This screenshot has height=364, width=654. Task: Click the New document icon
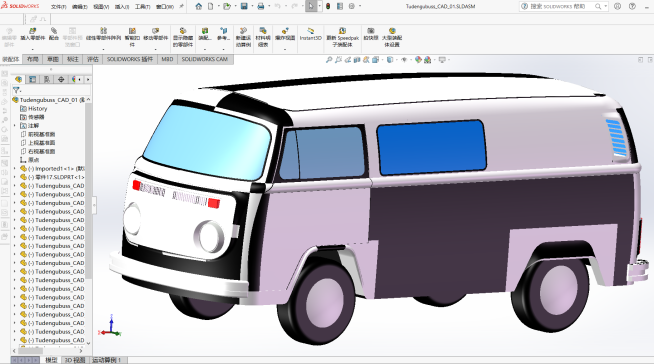click(x=211, y=6)
